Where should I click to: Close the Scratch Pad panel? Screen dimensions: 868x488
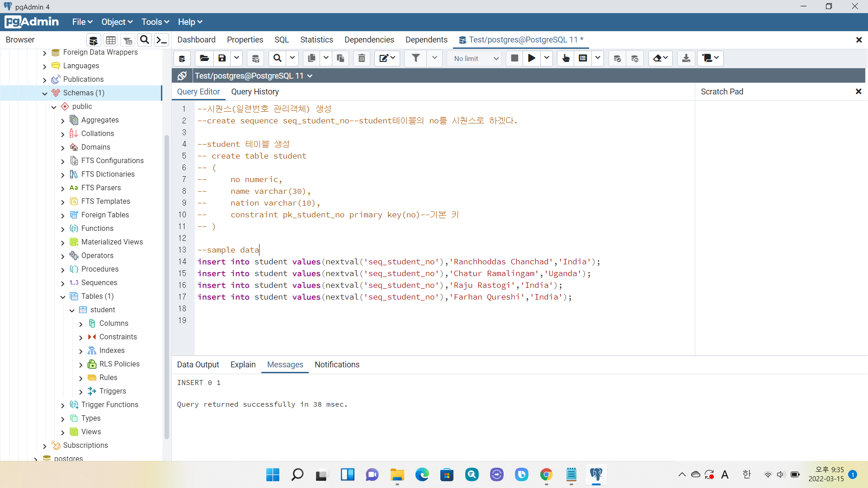point(858,92)
